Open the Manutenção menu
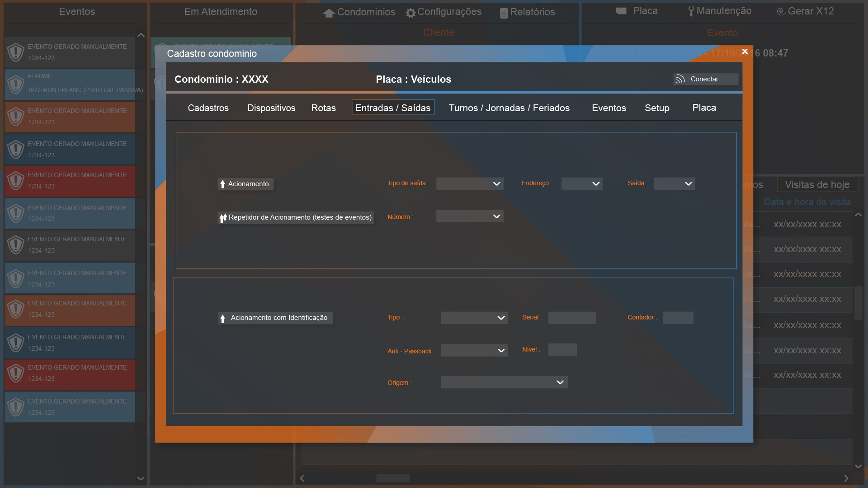The height and width of the screenshot is (488, 868). pos(719,11)
